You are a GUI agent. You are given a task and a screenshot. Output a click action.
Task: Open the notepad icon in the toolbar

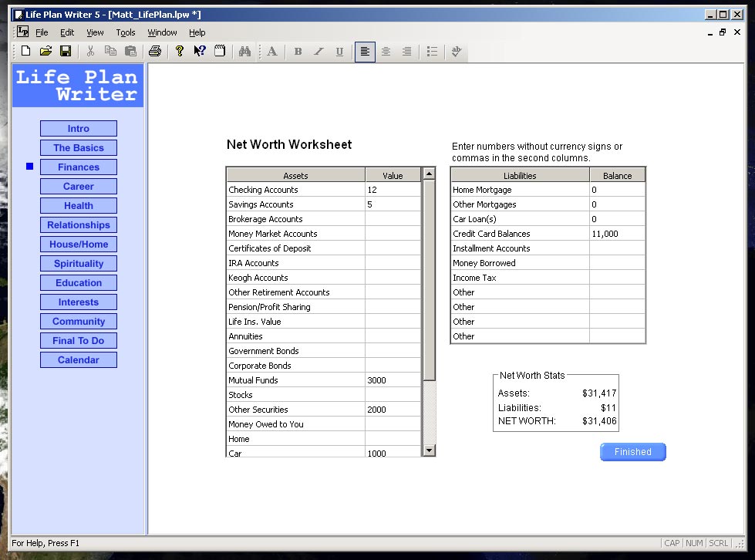click(220, 51)
